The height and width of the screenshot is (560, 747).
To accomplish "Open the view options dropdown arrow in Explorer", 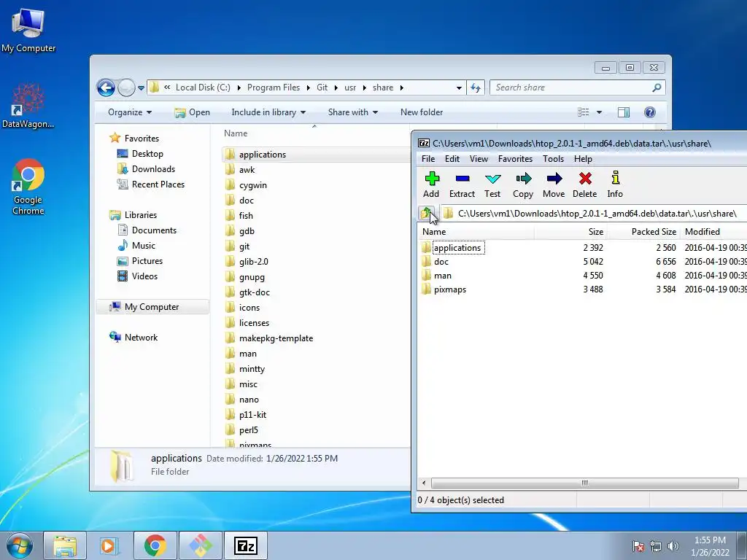I will [600, 112].
